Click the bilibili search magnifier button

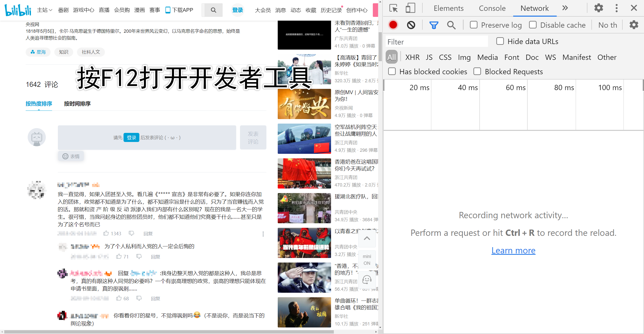click(x=213, y=10)
